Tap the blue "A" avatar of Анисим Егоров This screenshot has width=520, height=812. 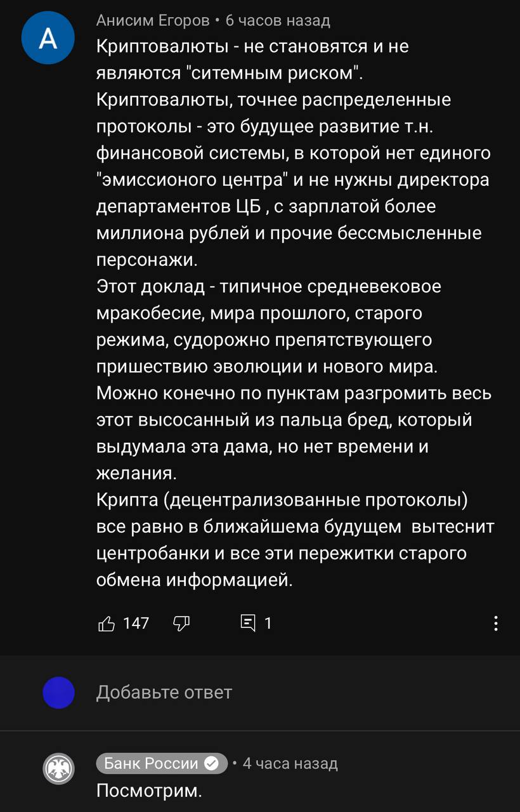click(x=48, y=38)
